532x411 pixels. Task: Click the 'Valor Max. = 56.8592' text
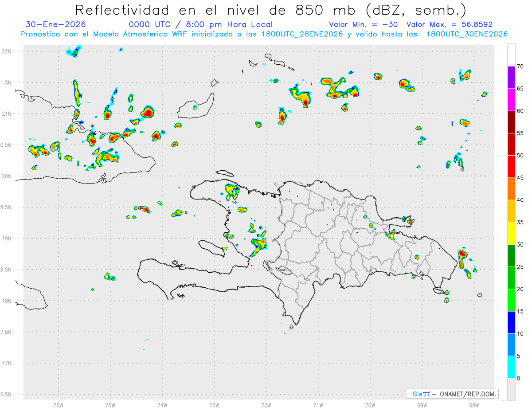point(450,24)
